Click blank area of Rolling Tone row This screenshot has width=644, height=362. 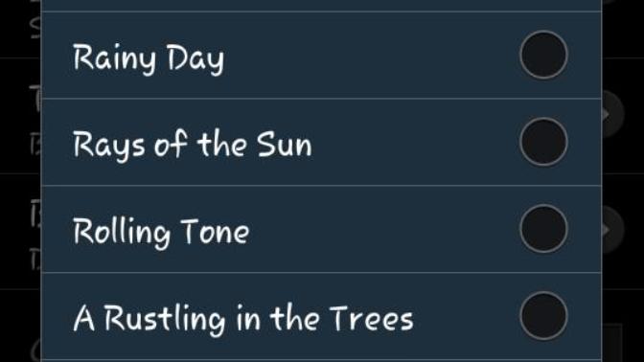pyautogui.click(x=382, y=230)
